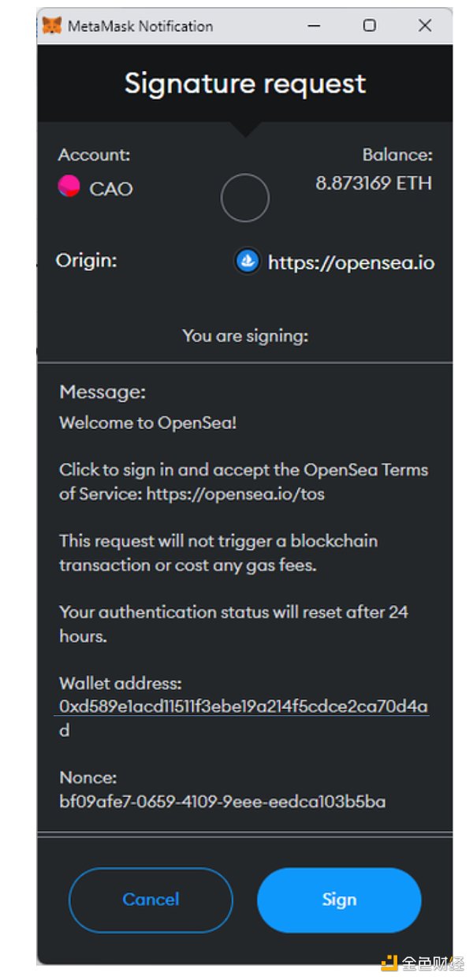Click the blue OpenSea ship logo
This screenshot has width=473, height=980.
click(248, 262)
